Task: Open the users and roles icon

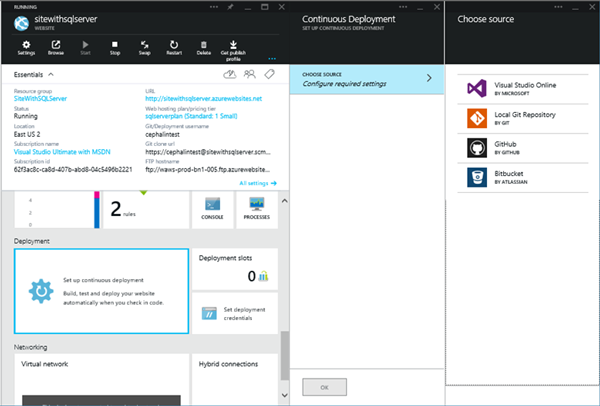Action: [x=249, y=74]
